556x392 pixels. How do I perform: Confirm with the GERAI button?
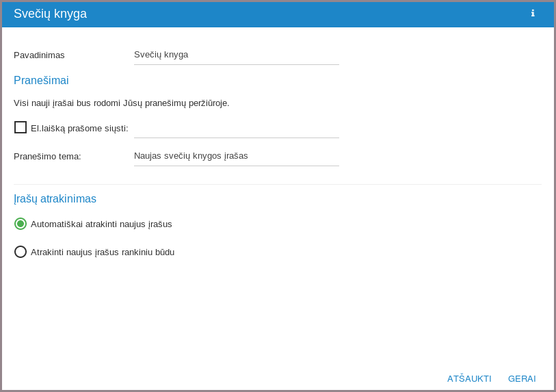[x=522, y=378]
